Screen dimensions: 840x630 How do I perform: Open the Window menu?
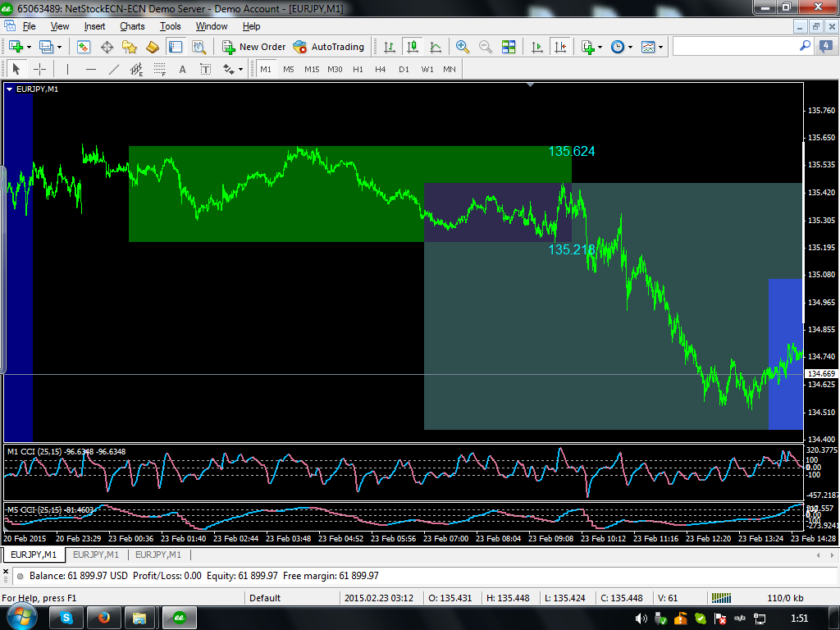(212, 26)
